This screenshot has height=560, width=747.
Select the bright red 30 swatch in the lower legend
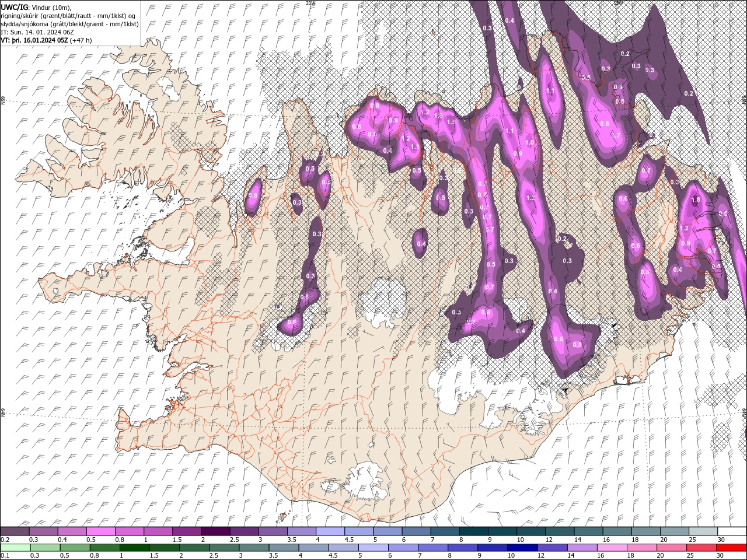tap(731, 548)
